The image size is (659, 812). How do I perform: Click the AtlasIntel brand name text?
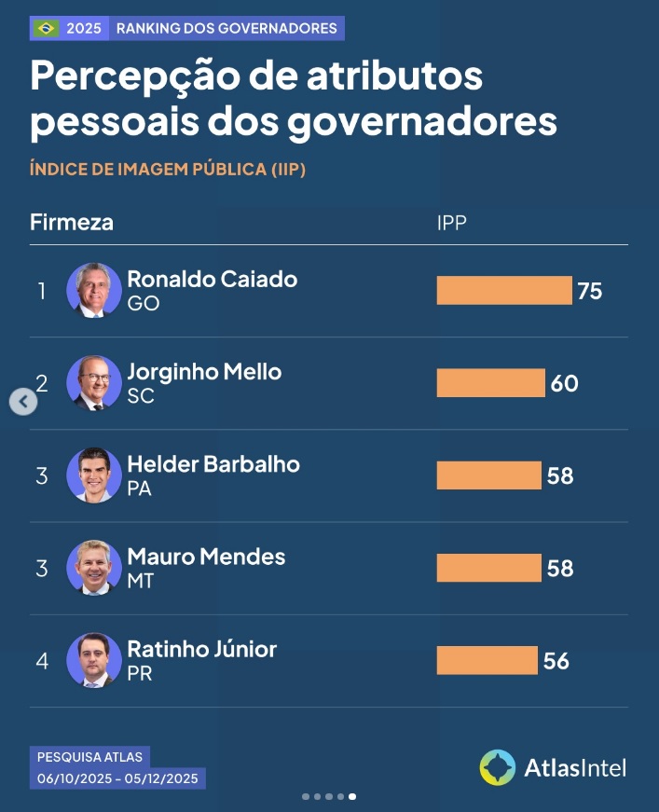click(575, 768)
